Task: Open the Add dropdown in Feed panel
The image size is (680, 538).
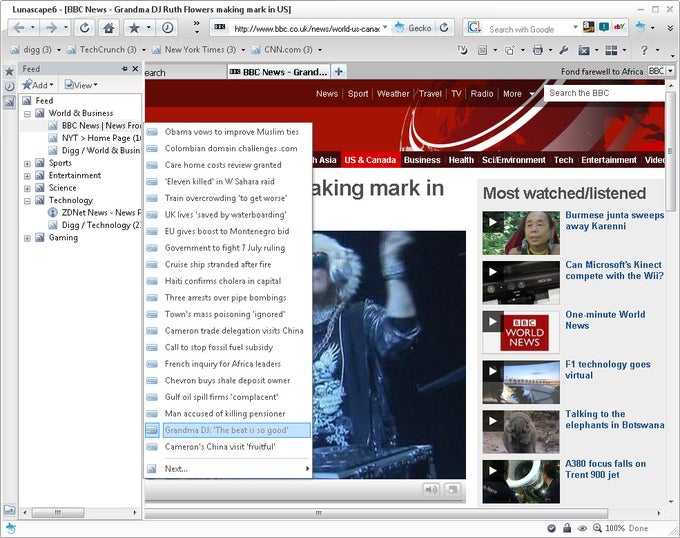Action: pos(39,85)
